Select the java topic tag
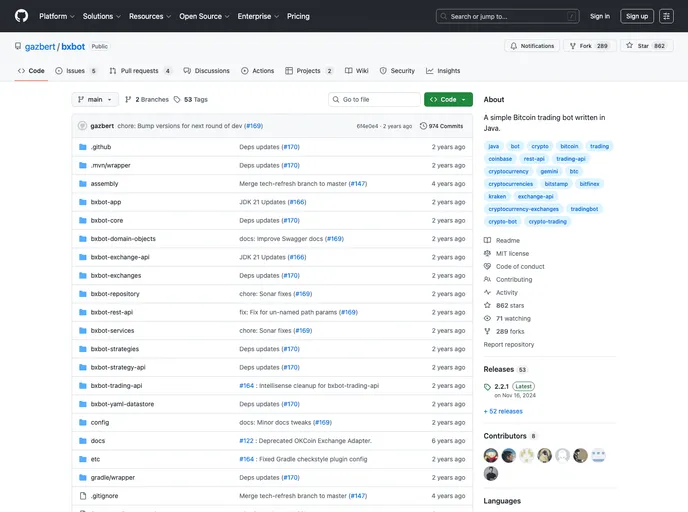This screenshot has height=512, width=688. [x=494, y=146]
